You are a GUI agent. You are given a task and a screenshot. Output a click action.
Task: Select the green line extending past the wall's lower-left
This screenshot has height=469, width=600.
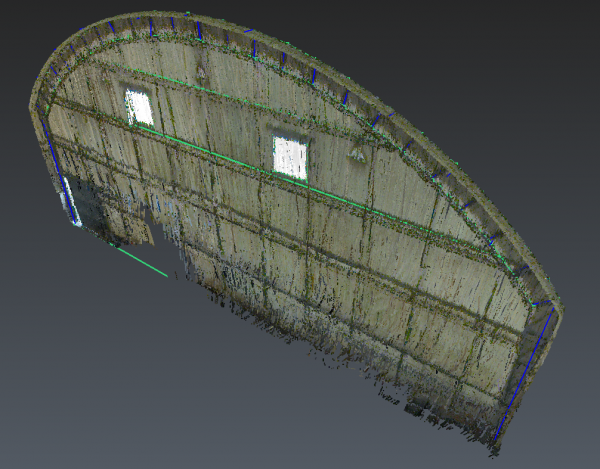pyautogui.click(x=140, y=261)
